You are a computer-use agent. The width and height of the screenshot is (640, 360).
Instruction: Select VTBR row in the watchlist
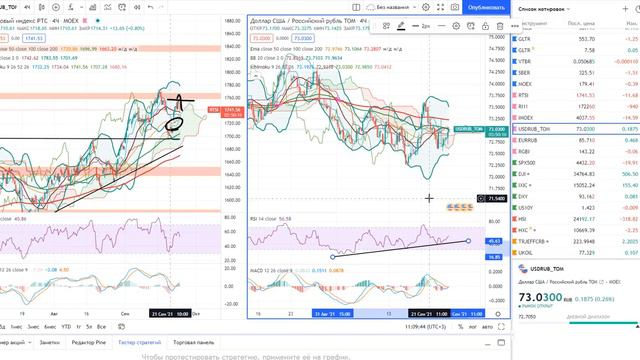pyautogui.click(x=576, y=61)
